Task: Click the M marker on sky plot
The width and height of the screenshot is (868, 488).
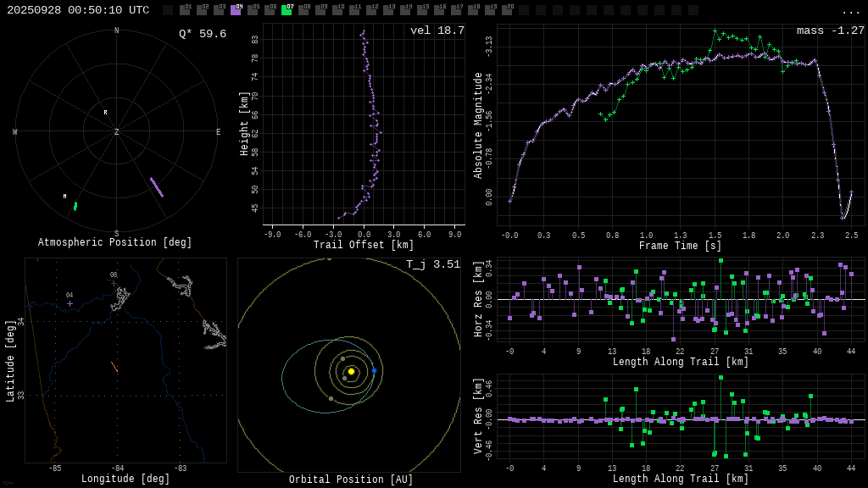Action: coord(64,197)
